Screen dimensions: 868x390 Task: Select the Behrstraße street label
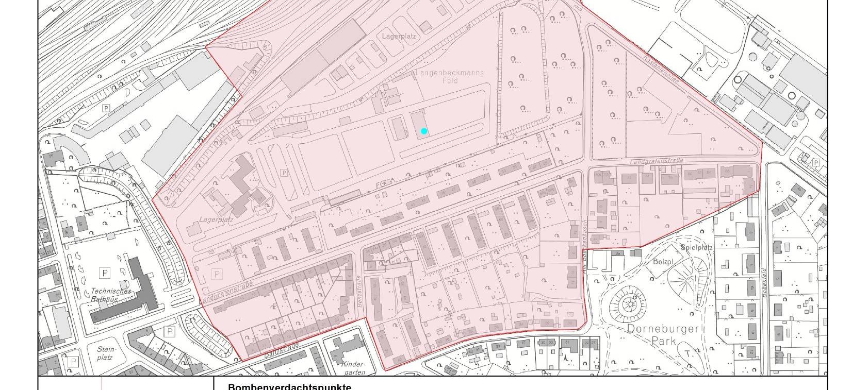click(x=359, y=292)
